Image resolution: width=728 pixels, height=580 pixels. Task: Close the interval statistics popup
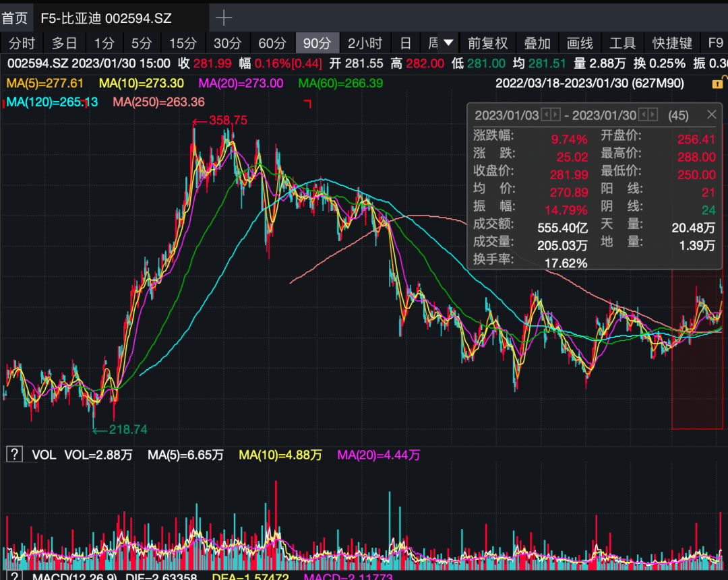pos(711,115)
